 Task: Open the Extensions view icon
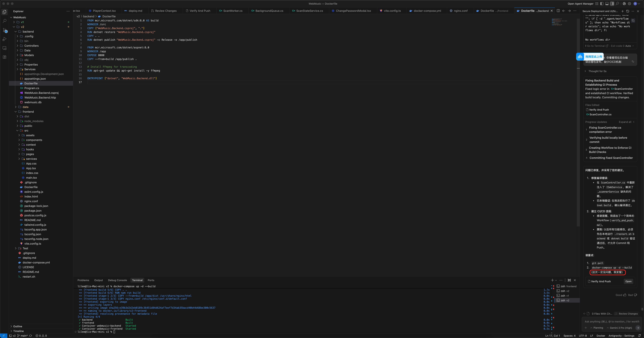(4, 57)
